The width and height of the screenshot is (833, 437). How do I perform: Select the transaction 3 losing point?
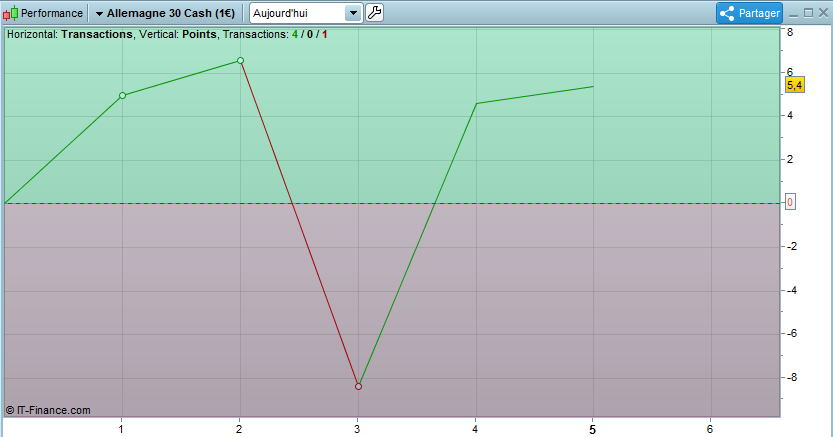pyautogui.click(x=358, y=387)
